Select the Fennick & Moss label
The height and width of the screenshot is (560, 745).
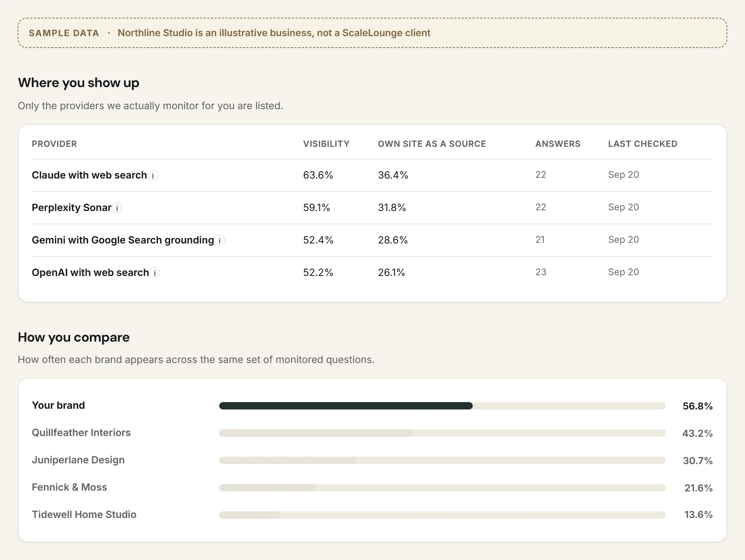[x=69, y=487]
